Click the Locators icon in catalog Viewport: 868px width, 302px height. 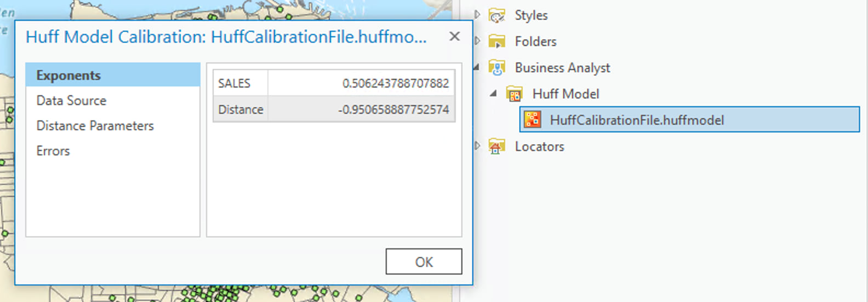point(496,147)
